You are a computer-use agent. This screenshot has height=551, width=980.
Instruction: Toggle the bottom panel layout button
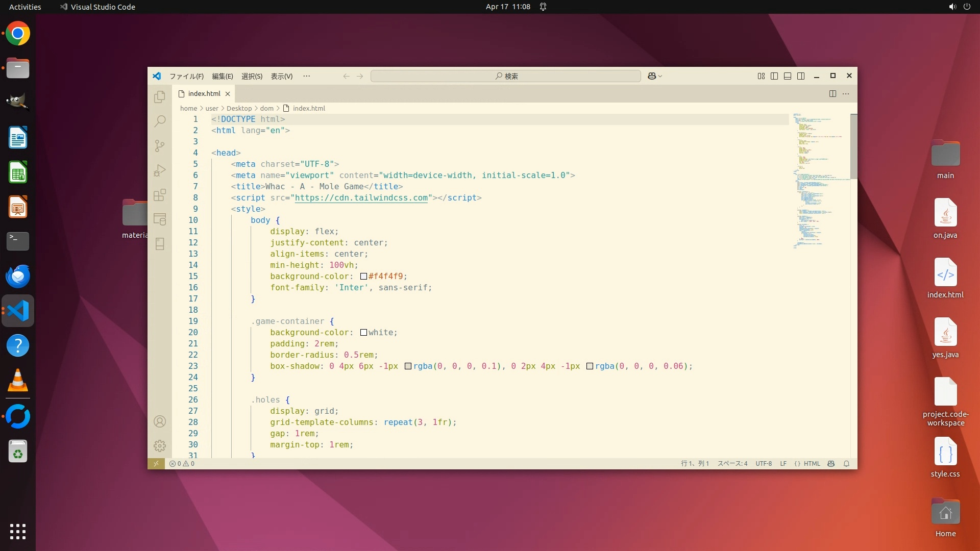click(788, 76)
